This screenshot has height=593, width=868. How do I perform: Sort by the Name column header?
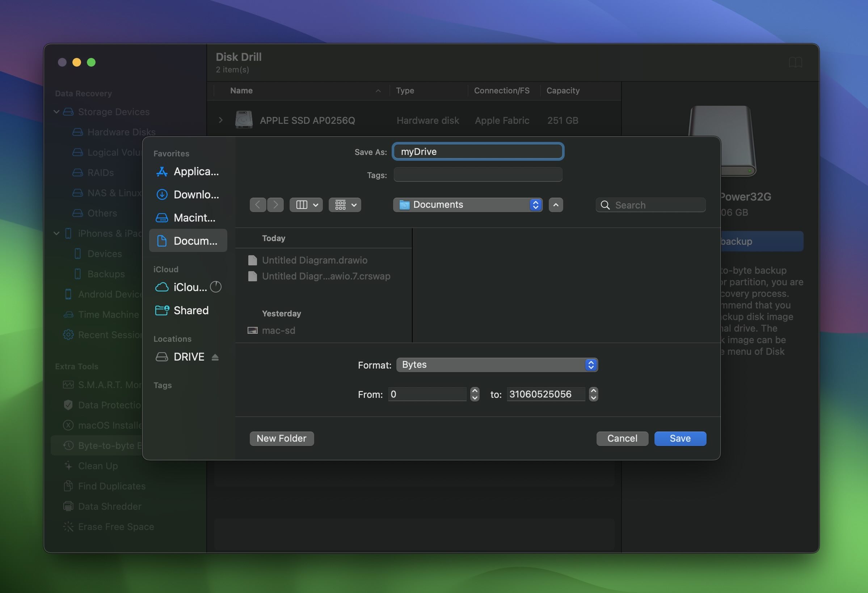(x=241, y=91)
